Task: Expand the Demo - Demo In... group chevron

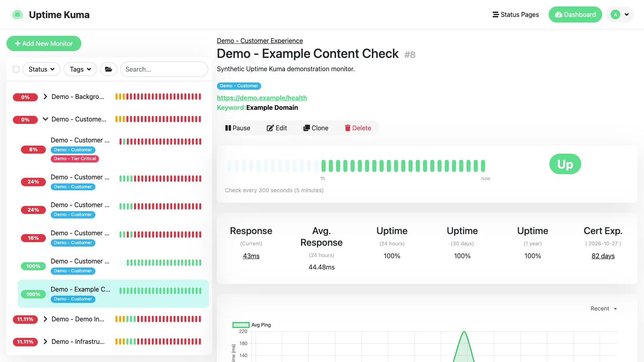Action: [x=45, y=319]
